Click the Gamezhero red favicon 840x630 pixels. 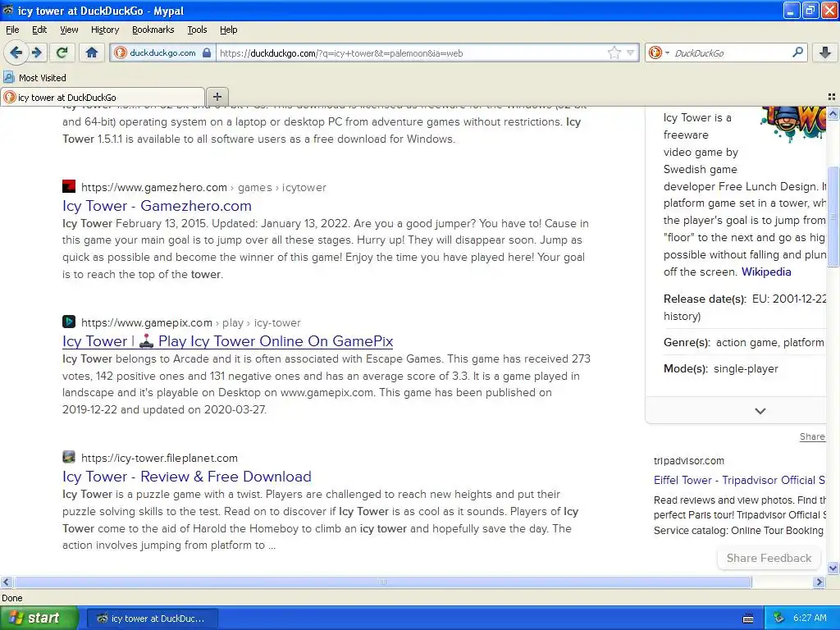(x=69, y=186)
